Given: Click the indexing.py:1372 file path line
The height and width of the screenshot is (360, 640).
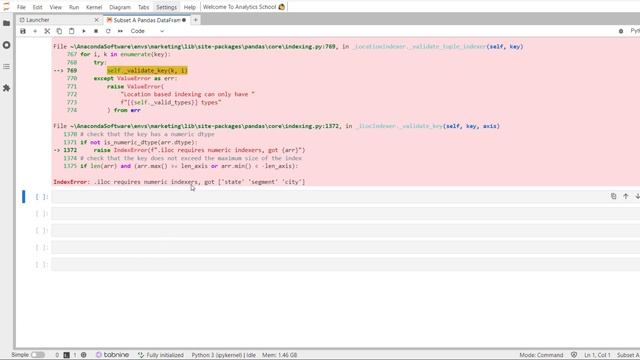Looking at the screenshot, I should (x=204, y=126).
